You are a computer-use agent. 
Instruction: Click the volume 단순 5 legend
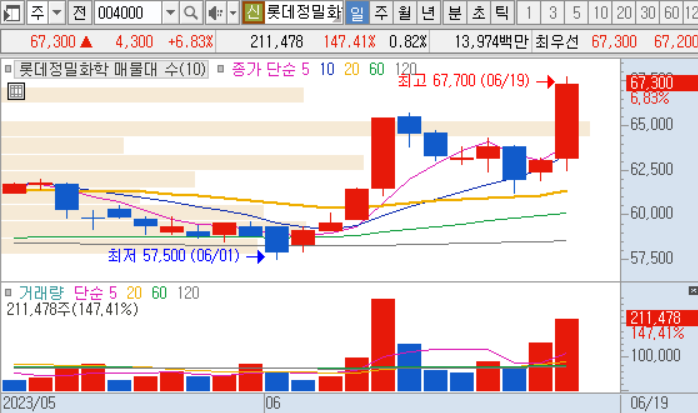[95, 293]
